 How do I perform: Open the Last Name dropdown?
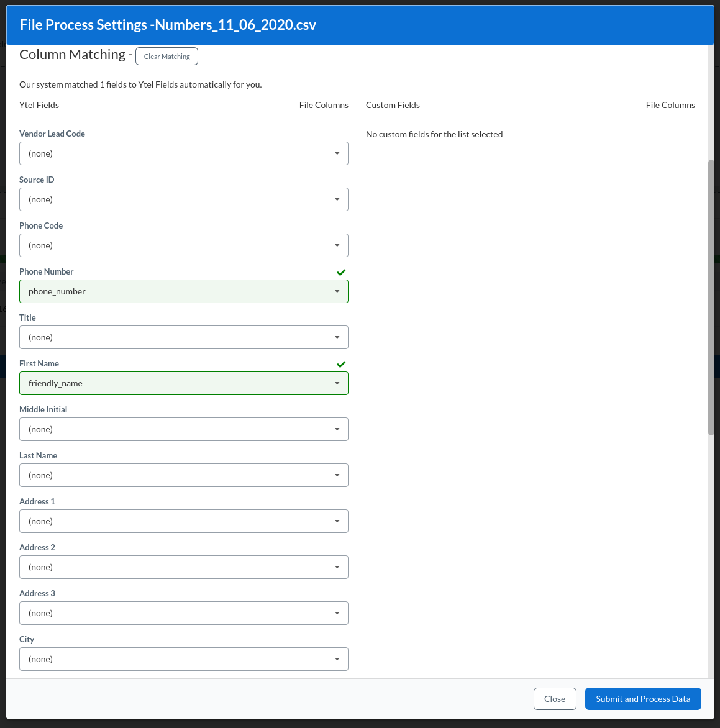click(x=184, y=475)
